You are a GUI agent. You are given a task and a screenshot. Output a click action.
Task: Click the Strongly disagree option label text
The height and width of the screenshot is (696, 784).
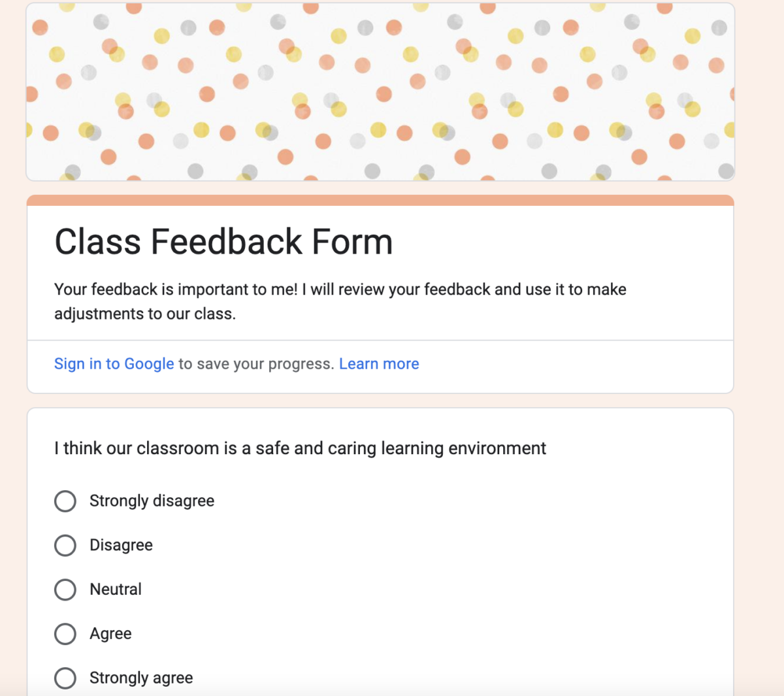click(x=152, y=501)
